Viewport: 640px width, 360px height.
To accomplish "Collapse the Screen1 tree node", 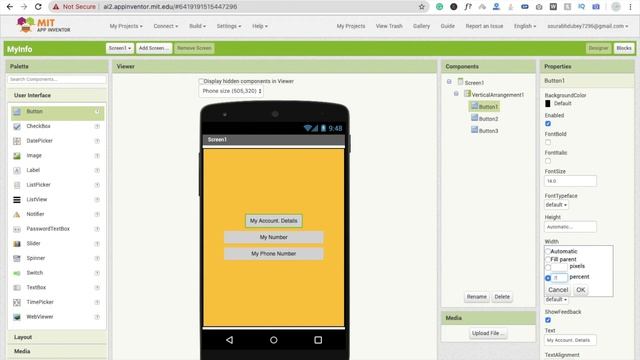I will [449, 82].
